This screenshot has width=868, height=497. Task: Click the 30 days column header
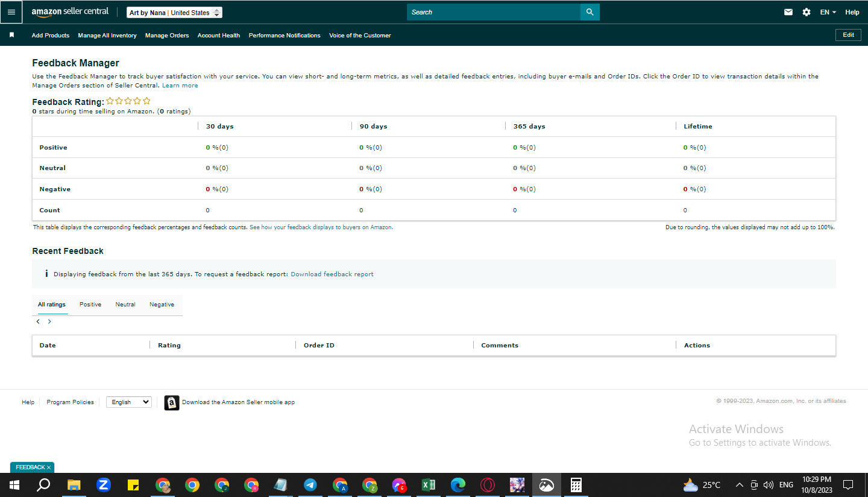pos(220,127)
